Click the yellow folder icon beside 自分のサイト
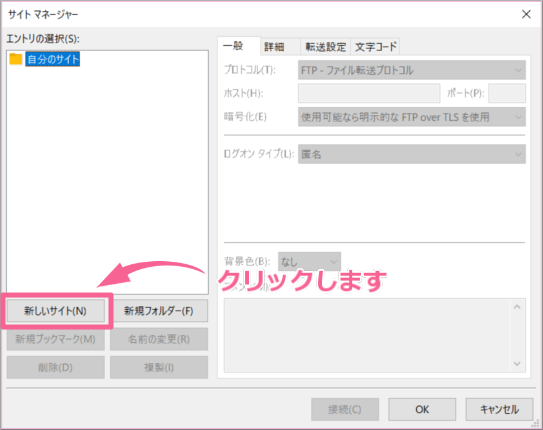This screenshot has width=543, height=430. pos(16,59)
